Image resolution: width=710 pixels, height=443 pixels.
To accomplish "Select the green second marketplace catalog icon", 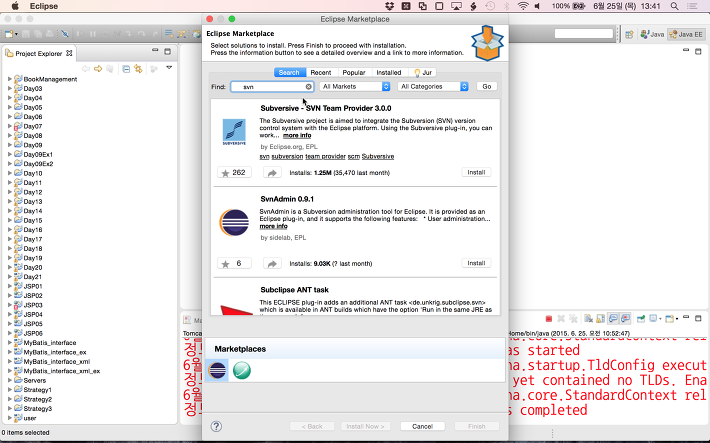I will [x=242, y=371].
